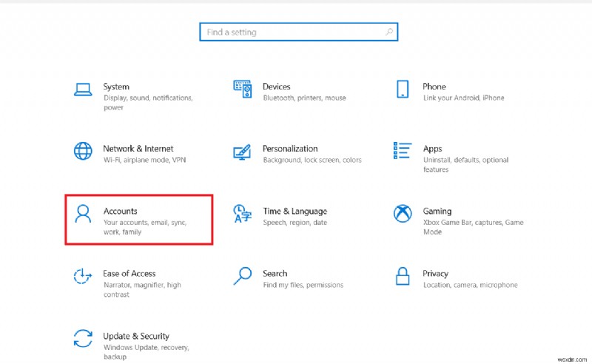This screenshot has height=364, width=592.
Task: Open the Time & Language icon
Action: click(243, 214)
